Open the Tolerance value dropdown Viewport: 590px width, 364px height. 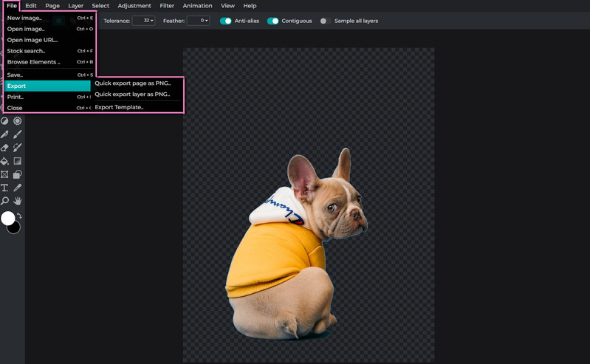pos(143,21)
